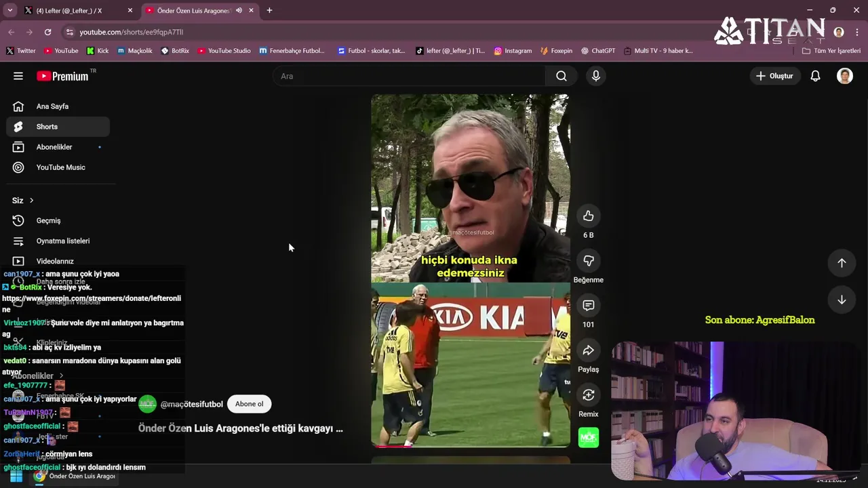Open the Fenerbahçe Futbol bookmark
The image size is (868, 488).
point(292,51)
